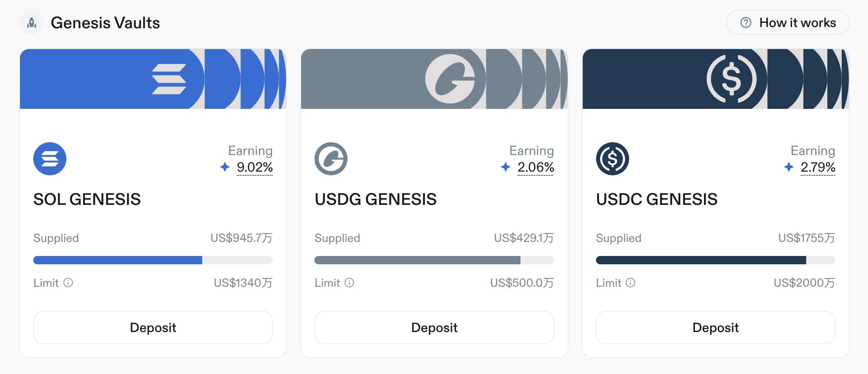
Task: Click the SOL vault supply progress bar
Action: click(x=153, y=260)
